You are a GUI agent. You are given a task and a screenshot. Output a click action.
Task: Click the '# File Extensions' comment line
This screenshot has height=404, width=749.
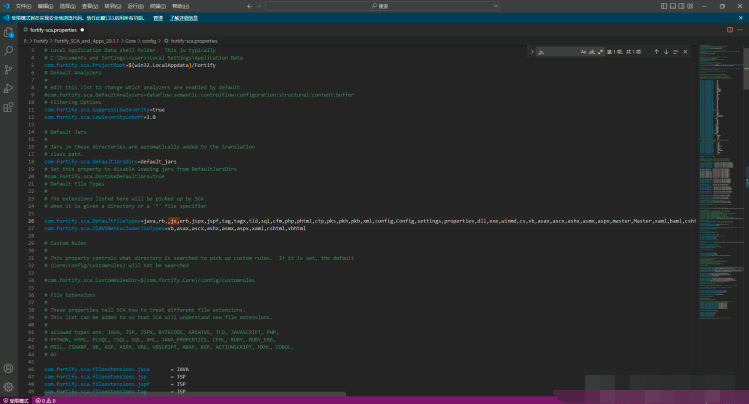(70, 295)
